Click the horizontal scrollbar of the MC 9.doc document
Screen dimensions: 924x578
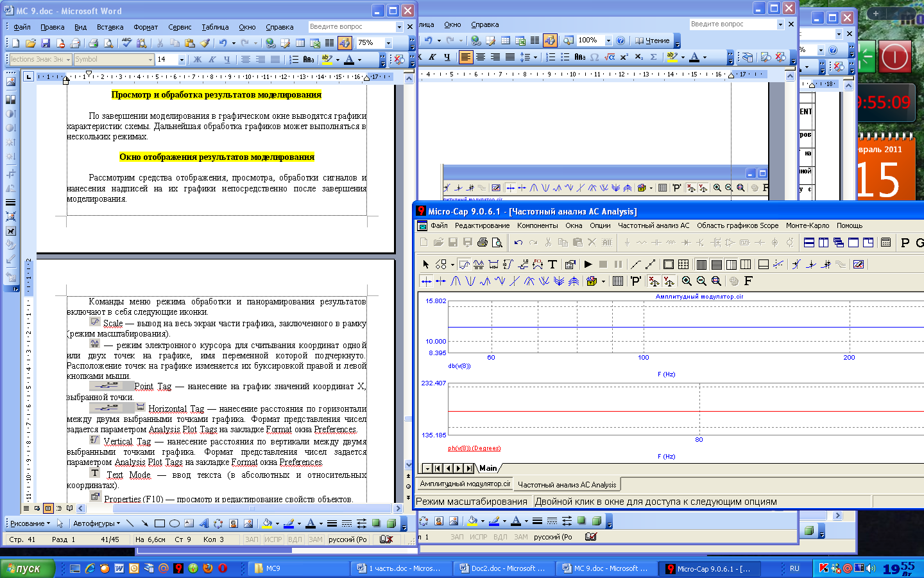click(x=241, y=508)
